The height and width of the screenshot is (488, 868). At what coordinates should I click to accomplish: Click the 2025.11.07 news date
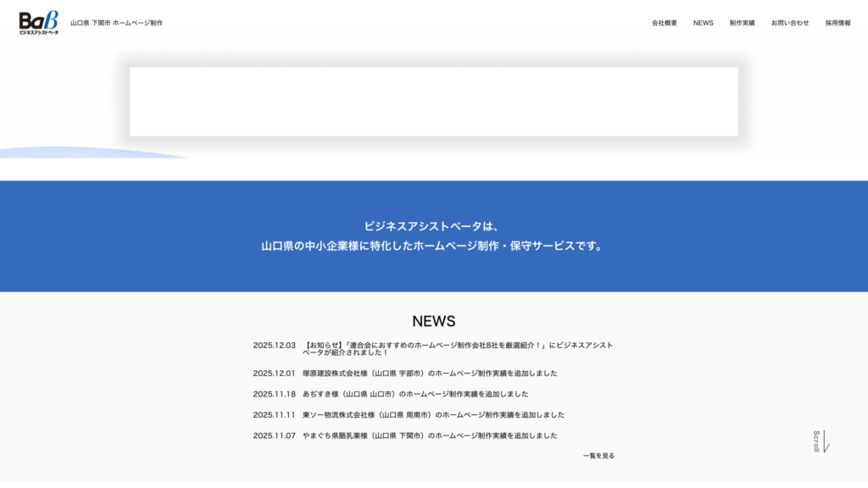pos(274,435)
